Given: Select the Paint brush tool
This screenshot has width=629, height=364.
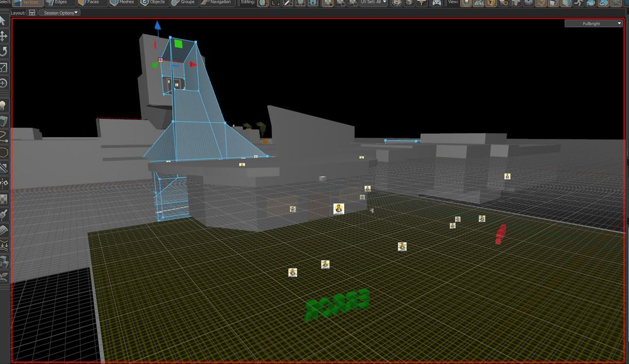Looking at the screenshot, I should click(x=4, y=215).
